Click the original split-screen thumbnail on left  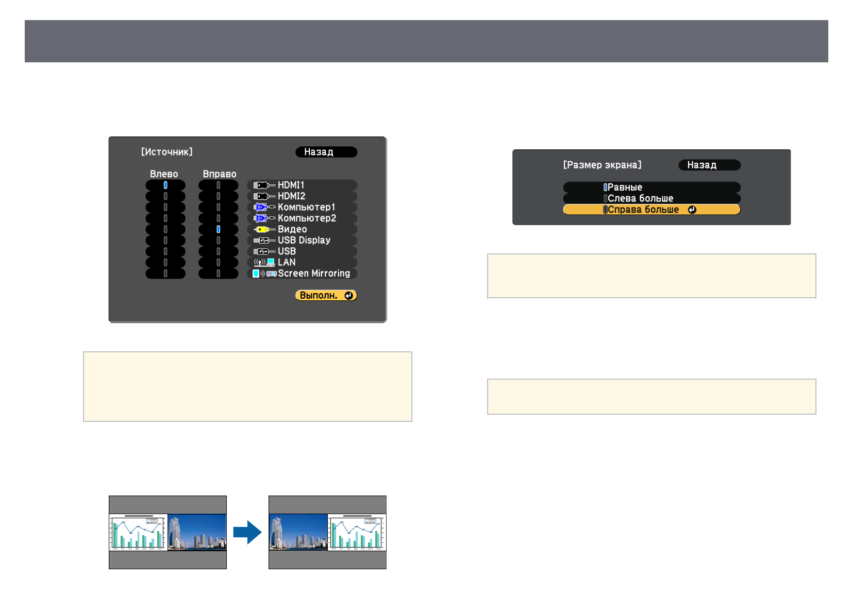click(168, 532)
